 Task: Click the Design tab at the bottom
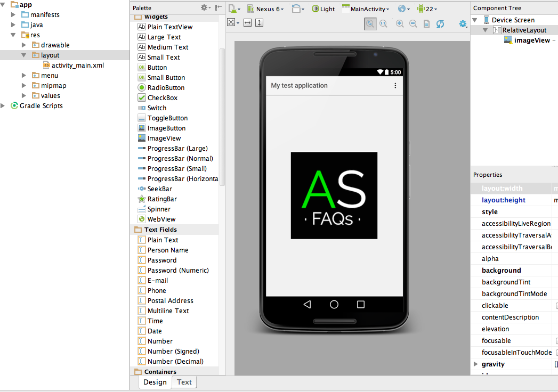(155, 382)
